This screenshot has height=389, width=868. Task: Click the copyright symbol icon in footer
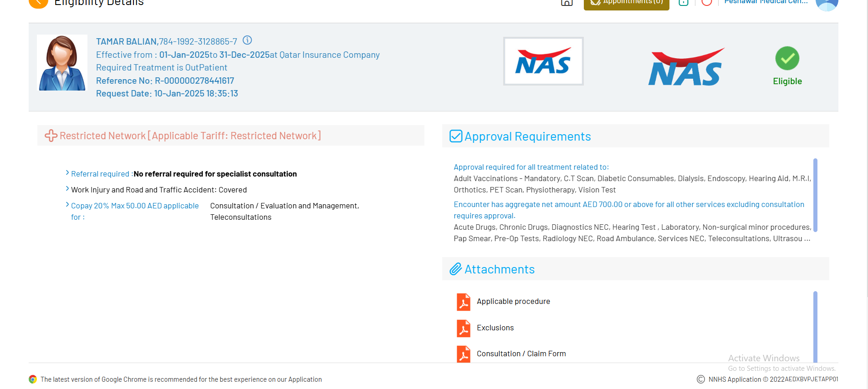701,379
